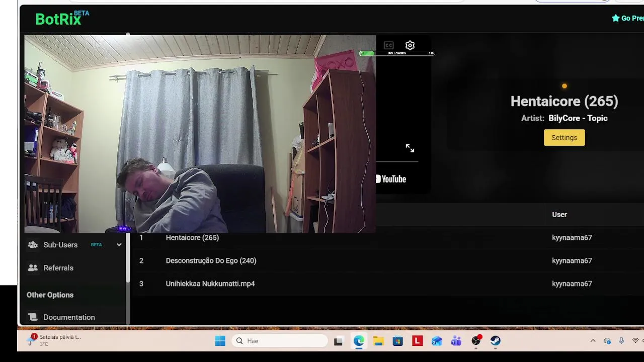Image resolution: width=644 pixels, height=362 pixels.
Task: Select the Hentaicore (265) queue row
Action: pos(387,237)
